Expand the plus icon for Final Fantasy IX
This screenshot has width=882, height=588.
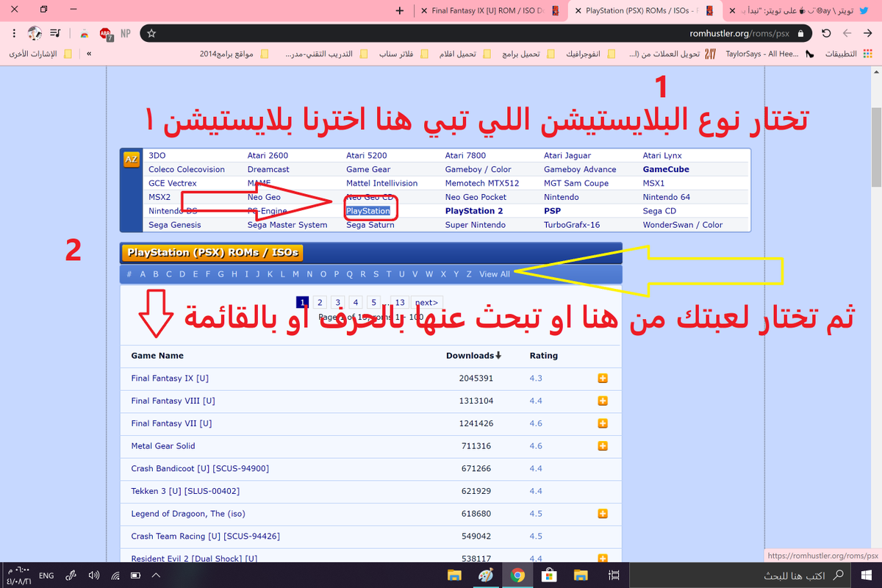[x=603, y=379]
